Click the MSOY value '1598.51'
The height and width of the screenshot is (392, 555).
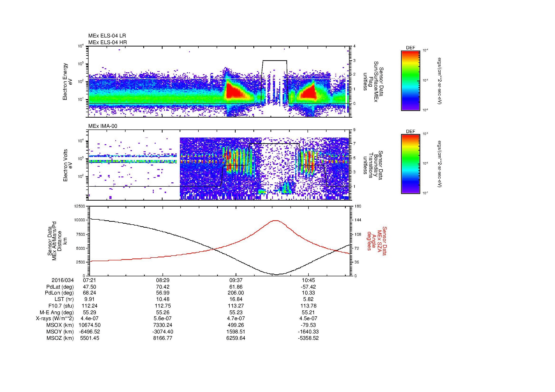pyautogui.click(x=236, y=332)
